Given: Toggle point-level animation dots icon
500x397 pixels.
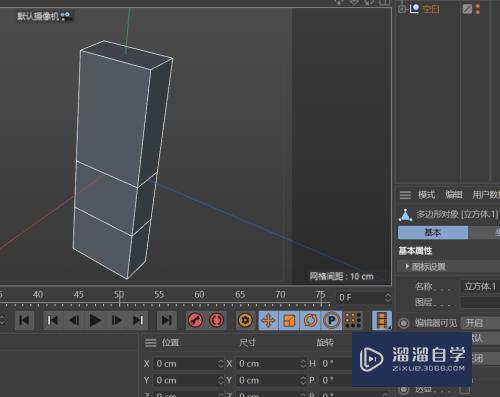Looking at the screenshot, I should tap(353, 321).
